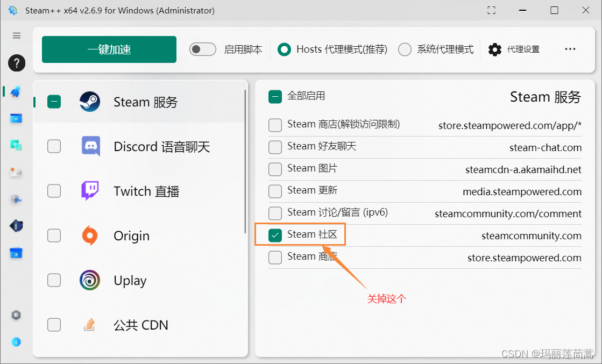
Task: Open the shield and key authenticator icon
Action: (16, 199)
